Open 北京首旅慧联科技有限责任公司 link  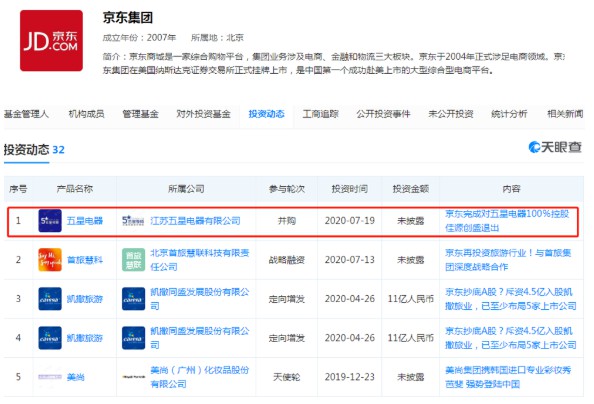(200, 260)
